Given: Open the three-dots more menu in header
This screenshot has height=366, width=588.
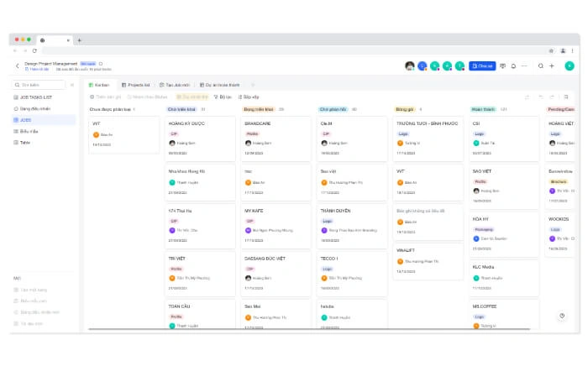Looking at the screenshot, I should (524, 65).
